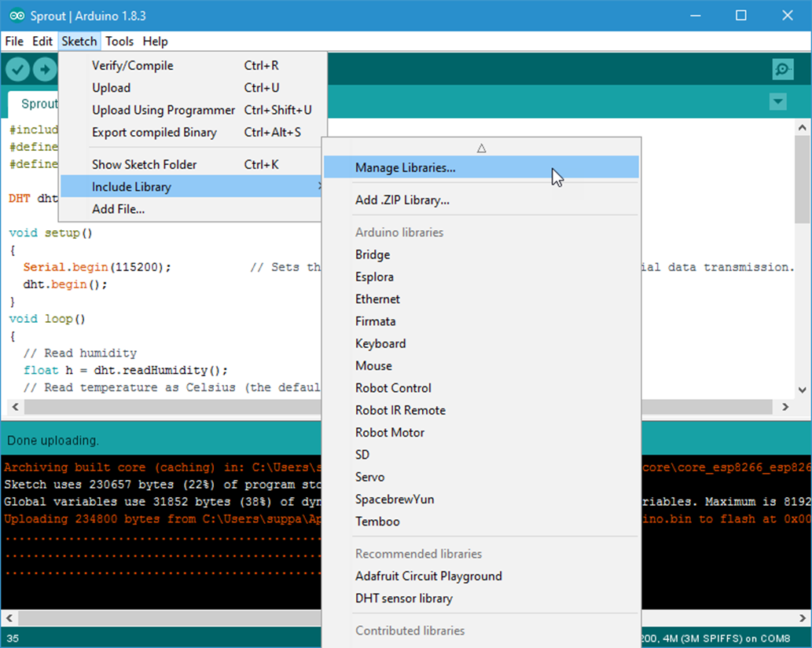Open Manage Libraries...
812x648 pixels.
pyautogui.click(x=481, y=167)
